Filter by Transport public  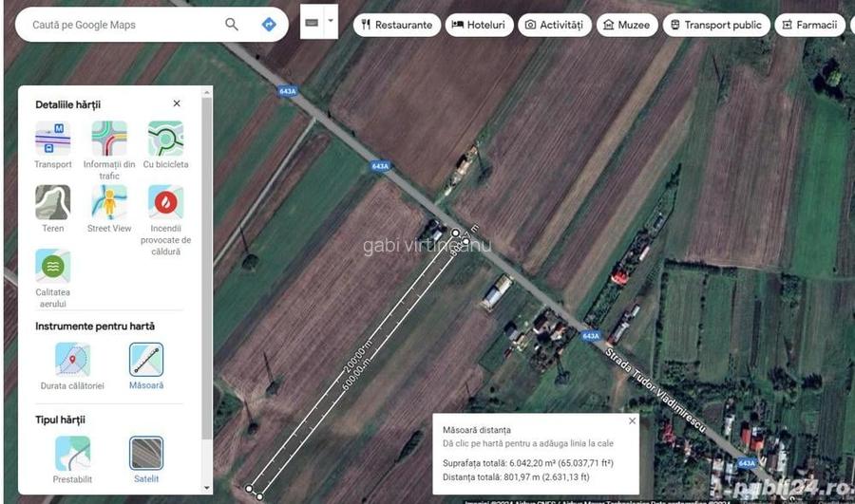(x=716, y=25)
